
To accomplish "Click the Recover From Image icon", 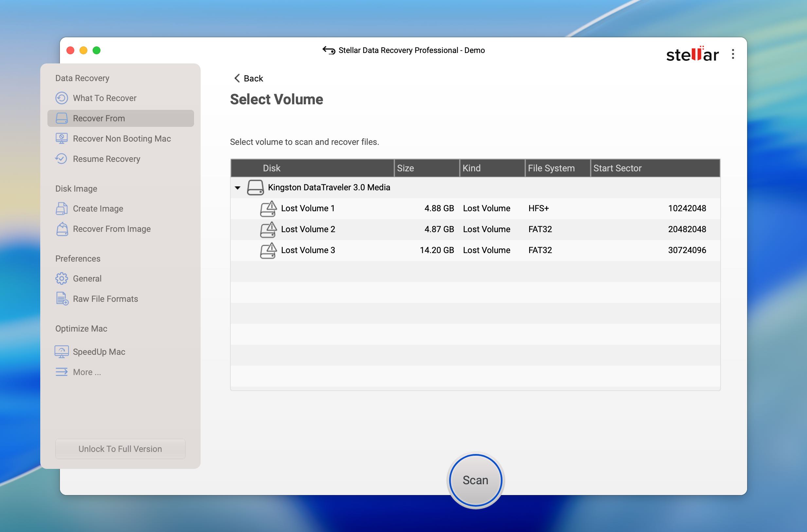I will click(x=62, y=229).
